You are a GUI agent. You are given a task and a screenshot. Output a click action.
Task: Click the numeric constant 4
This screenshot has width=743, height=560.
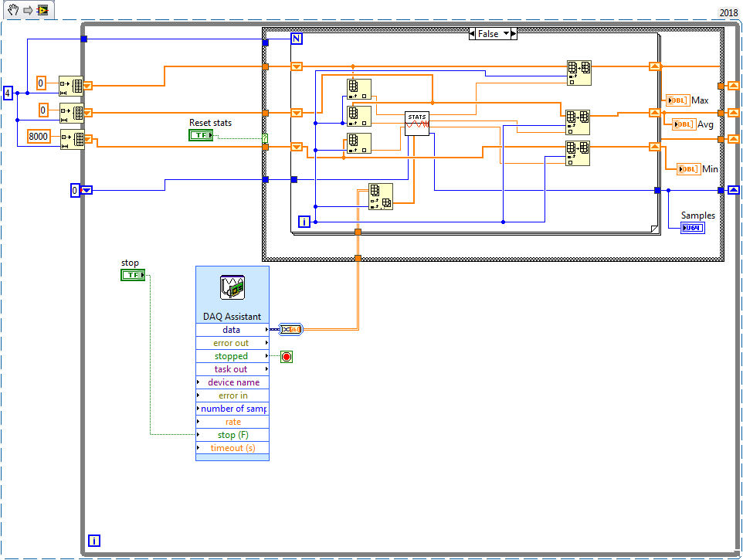(x=8, y=93)
